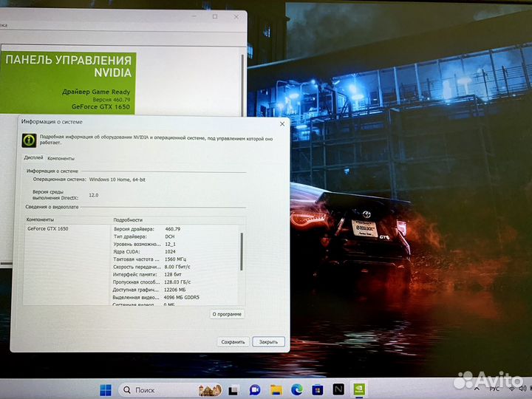Click the details list vertical scrollbar
The image size is (532, 399).
pyautogui.click(x=242, y=252)
